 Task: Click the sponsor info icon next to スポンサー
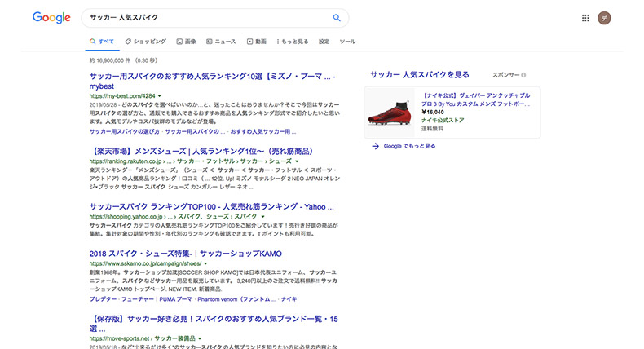click(x=523, y=75)
